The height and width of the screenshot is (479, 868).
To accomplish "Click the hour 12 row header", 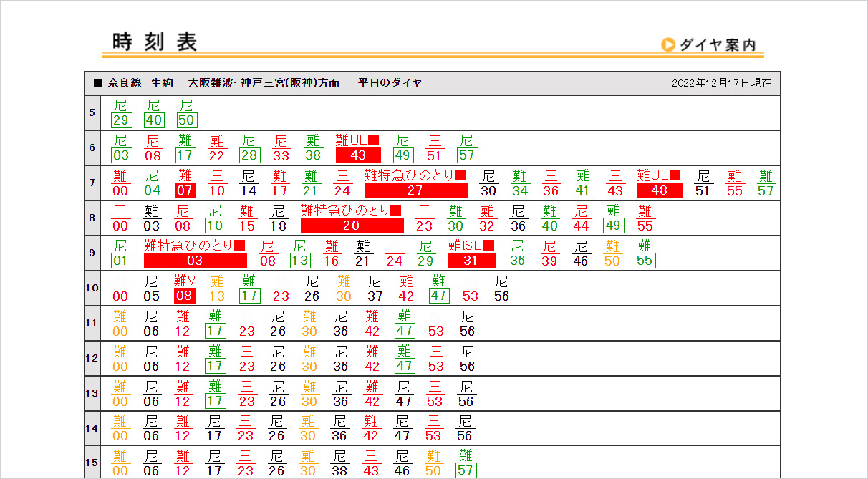I will pyautogui.click(x=92, y=358).
